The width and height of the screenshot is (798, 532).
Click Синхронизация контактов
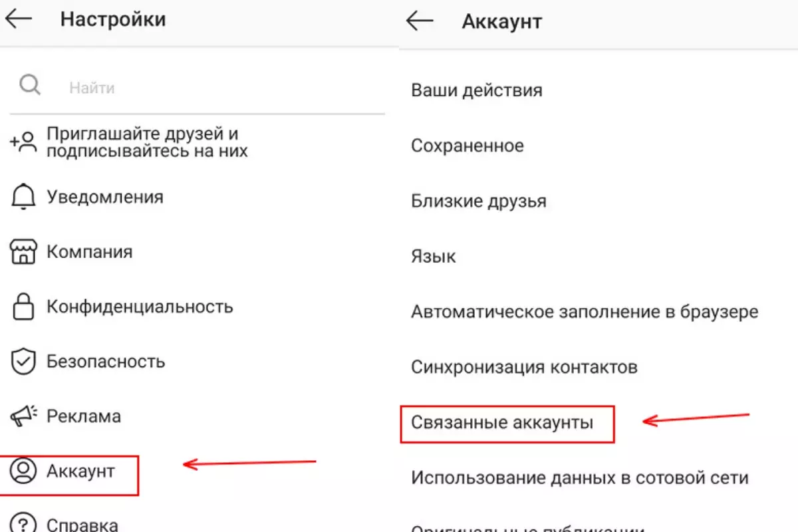pos(525,366)
